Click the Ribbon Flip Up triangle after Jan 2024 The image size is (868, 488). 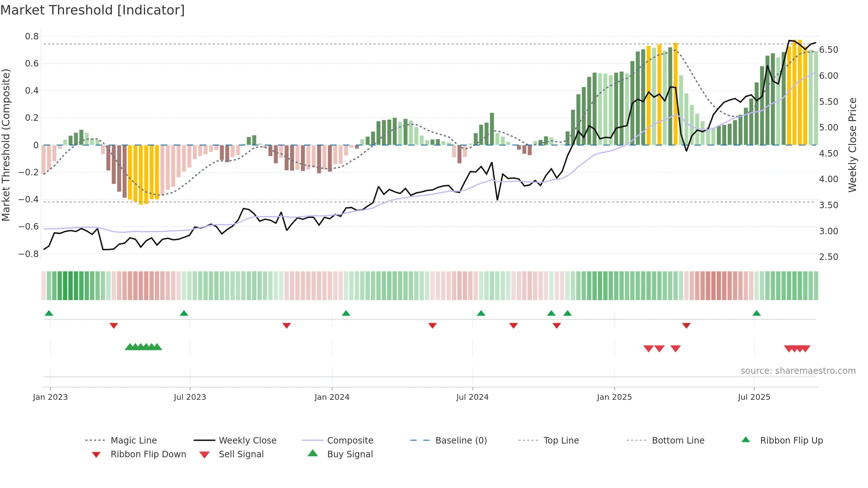click(x=346, y=313)
